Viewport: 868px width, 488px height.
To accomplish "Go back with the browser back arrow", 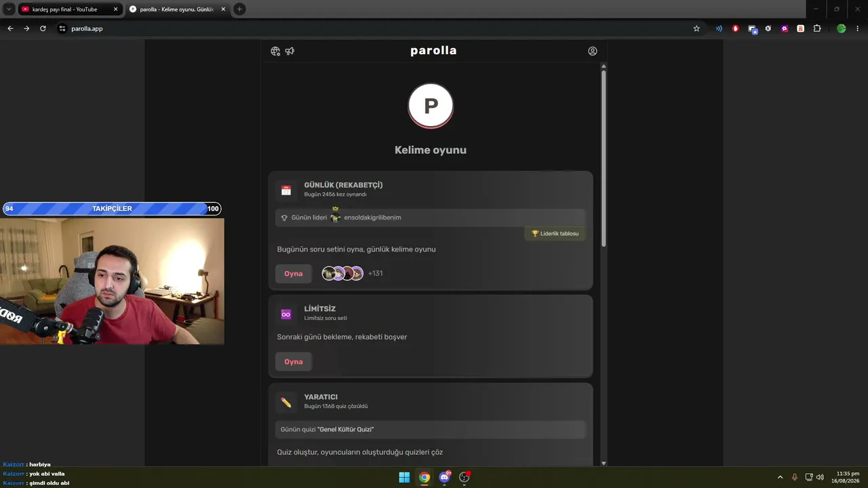I will coord(10,28).
